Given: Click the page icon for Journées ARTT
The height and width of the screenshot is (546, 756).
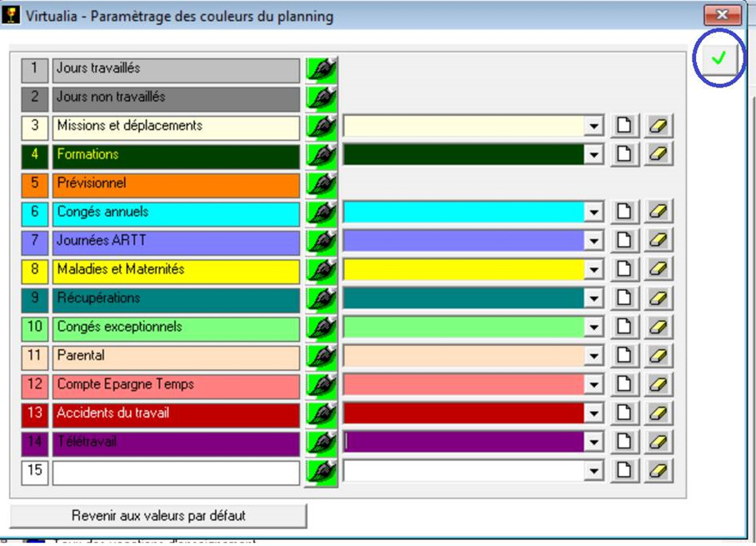Looking at the screenshot, I should pos(623,241).
